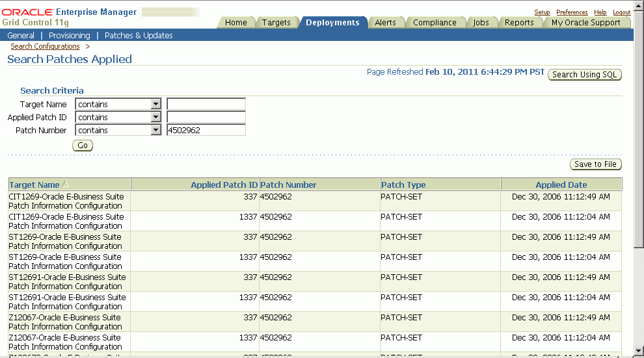
Task: Open the General subtab
Action: [x=21, y=35]
